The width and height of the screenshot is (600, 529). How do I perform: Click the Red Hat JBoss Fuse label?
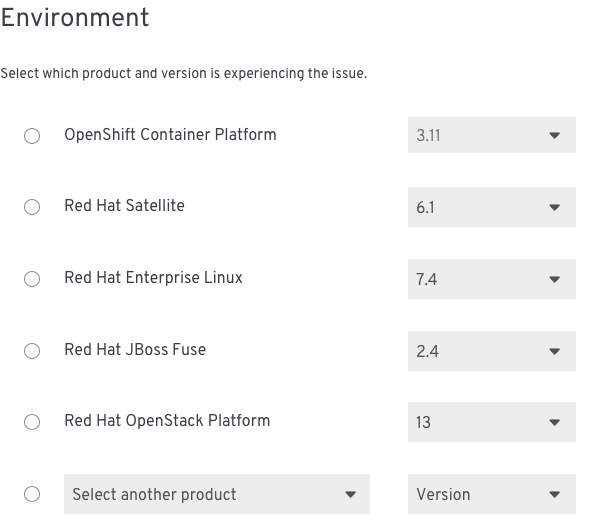(135, 349)
